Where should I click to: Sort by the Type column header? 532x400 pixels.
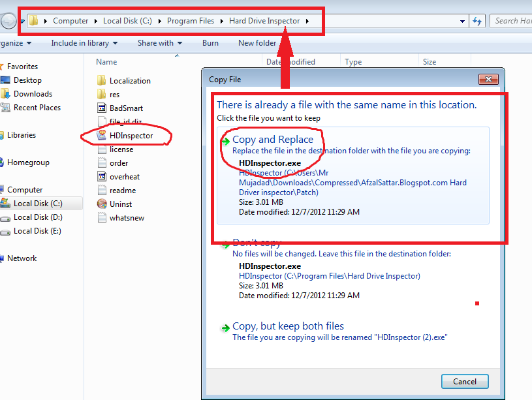click(x=353, y=62)
